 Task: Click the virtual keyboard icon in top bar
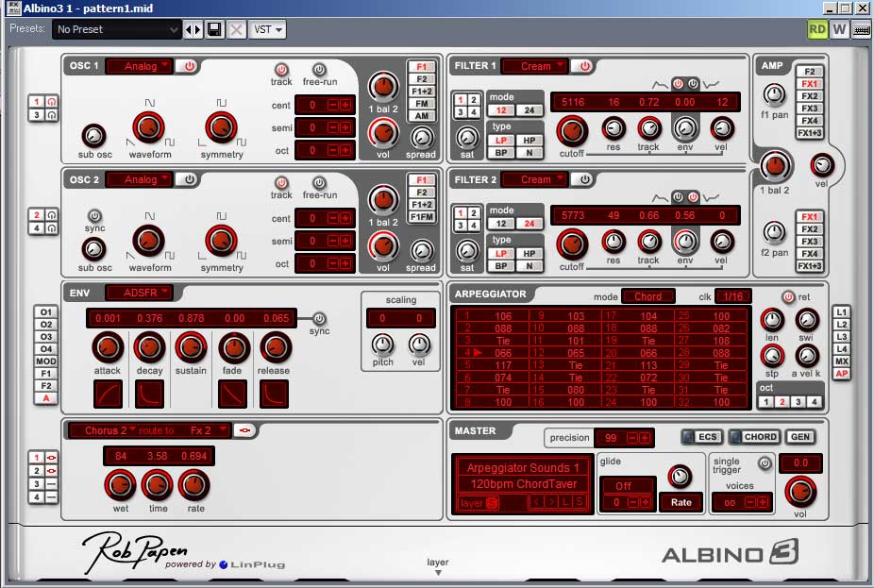click(861, 29)
